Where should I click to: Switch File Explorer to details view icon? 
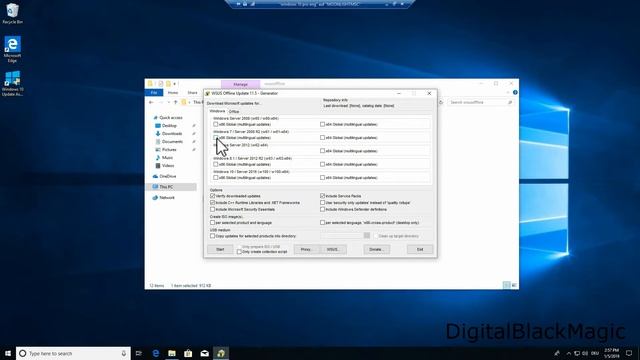coord(507,285)
